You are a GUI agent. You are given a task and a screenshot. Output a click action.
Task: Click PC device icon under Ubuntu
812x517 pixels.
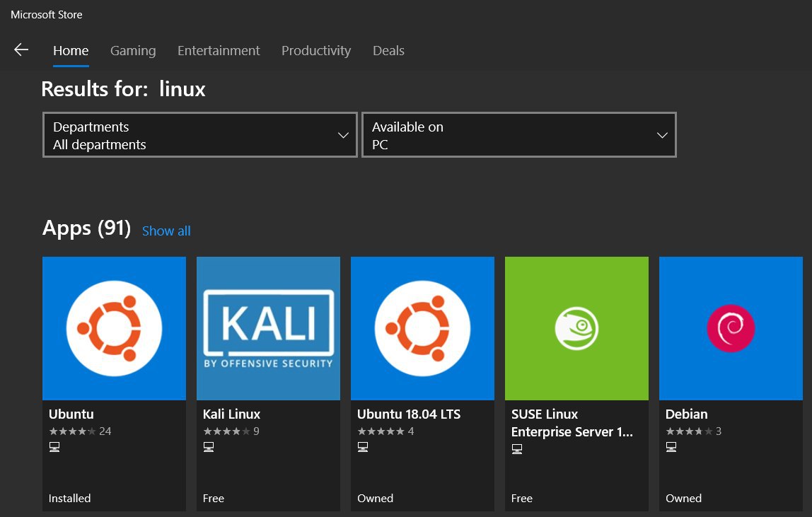pyautogui.click(x=54, y=447)
